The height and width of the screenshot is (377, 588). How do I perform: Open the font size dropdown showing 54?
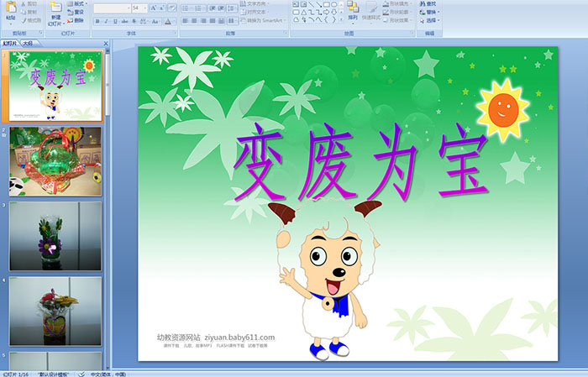point(139,8)
